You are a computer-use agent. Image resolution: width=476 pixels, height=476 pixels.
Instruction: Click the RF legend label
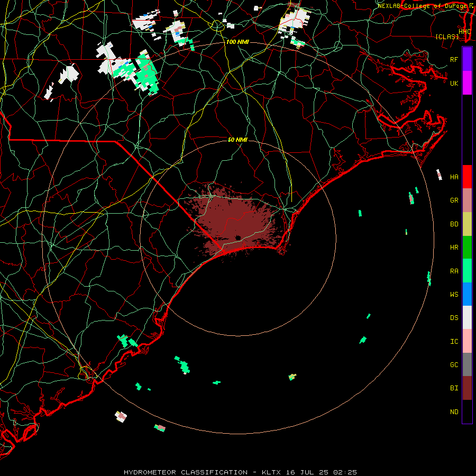[454, 59]
